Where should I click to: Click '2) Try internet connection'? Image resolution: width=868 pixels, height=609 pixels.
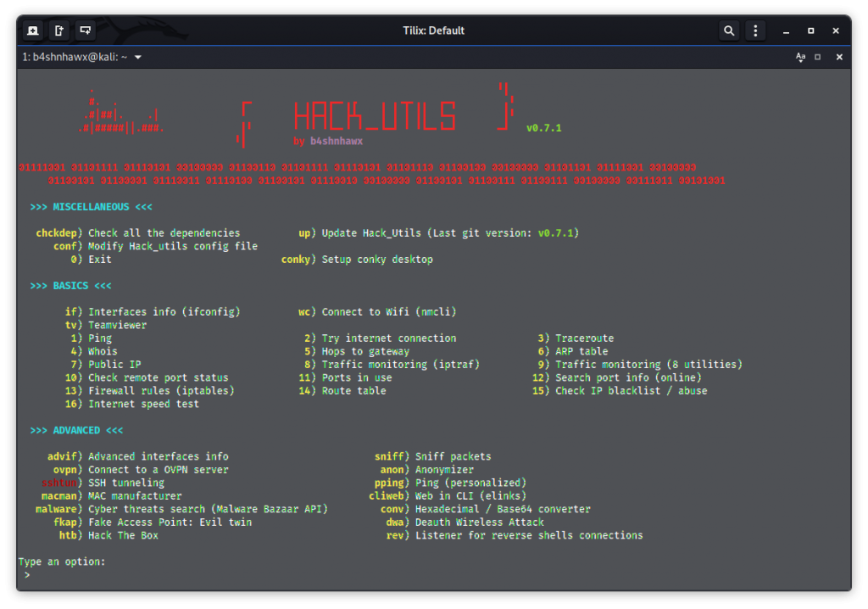coord(381,338)
